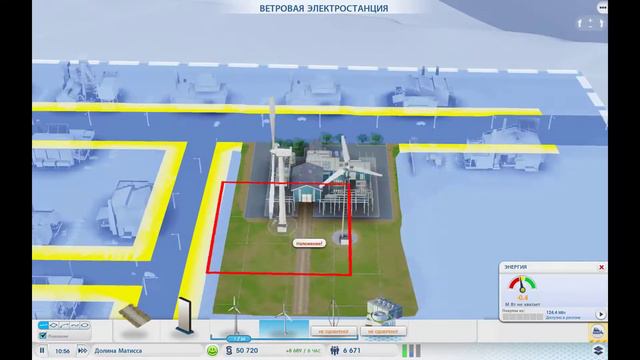
Task: Click the blue module count pill
Action: (x=239, y=339)
